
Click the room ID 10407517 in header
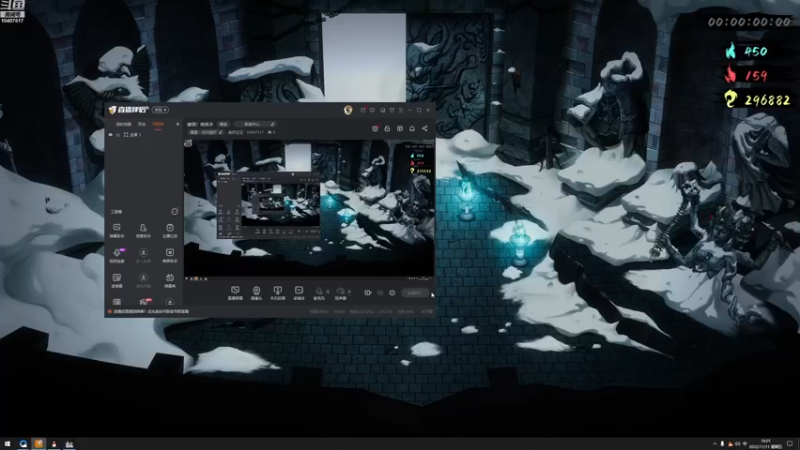pyautogui.click(x=255, y=132)
